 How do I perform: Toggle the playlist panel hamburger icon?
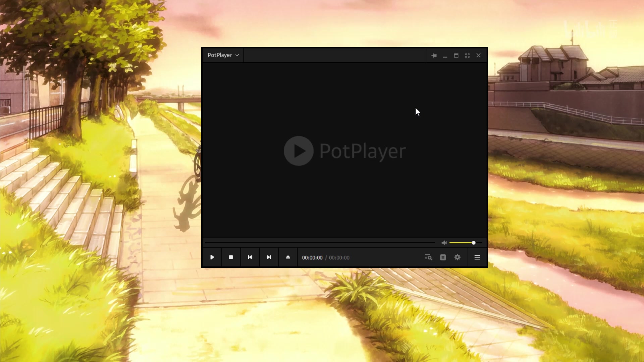coord(477,257)
